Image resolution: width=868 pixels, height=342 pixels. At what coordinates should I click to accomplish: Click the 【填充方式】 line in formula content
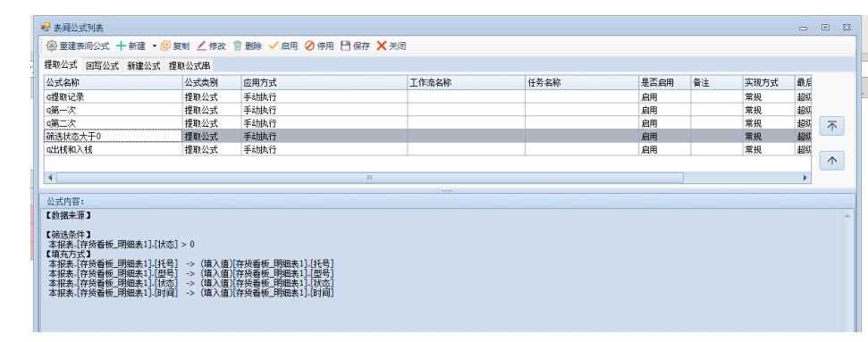point(69,254)
